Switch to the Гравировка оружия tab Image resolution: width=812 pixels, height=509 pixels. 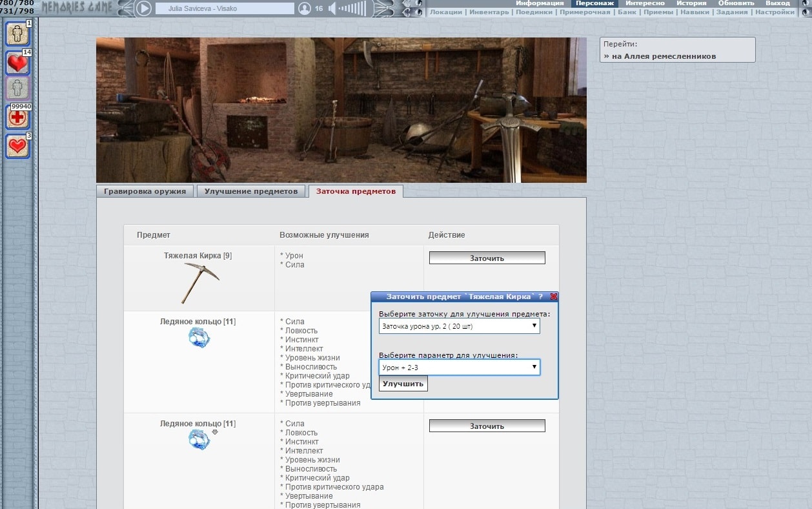[145, 191]
